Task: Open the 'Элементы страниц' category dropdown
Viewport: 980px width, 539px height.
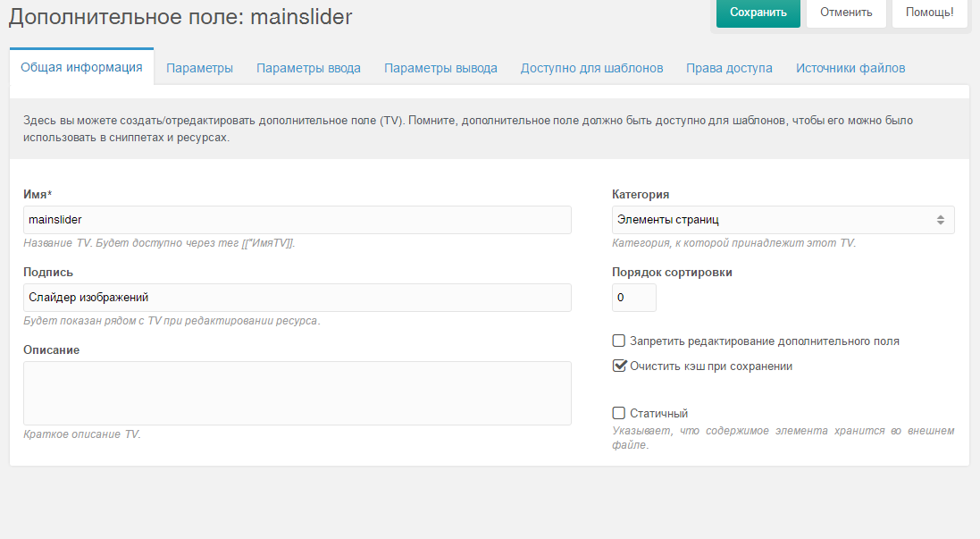Action: (x=783, y=220)
